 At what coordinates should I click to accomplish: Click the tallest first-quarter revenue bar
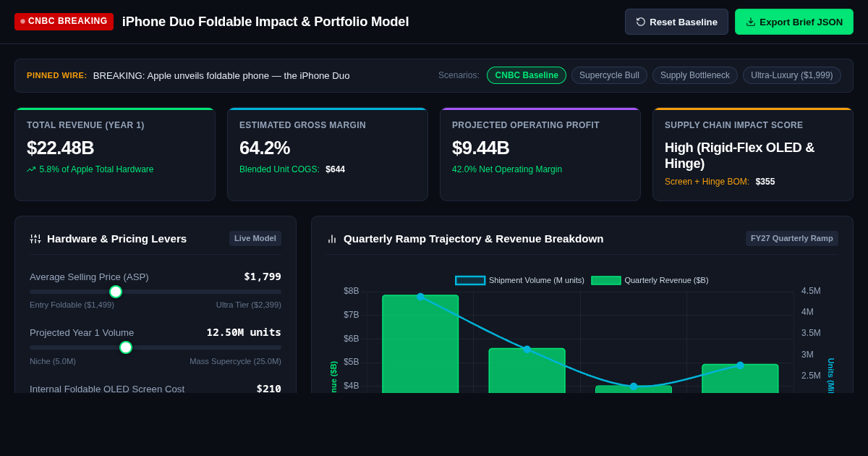point(420,344)
